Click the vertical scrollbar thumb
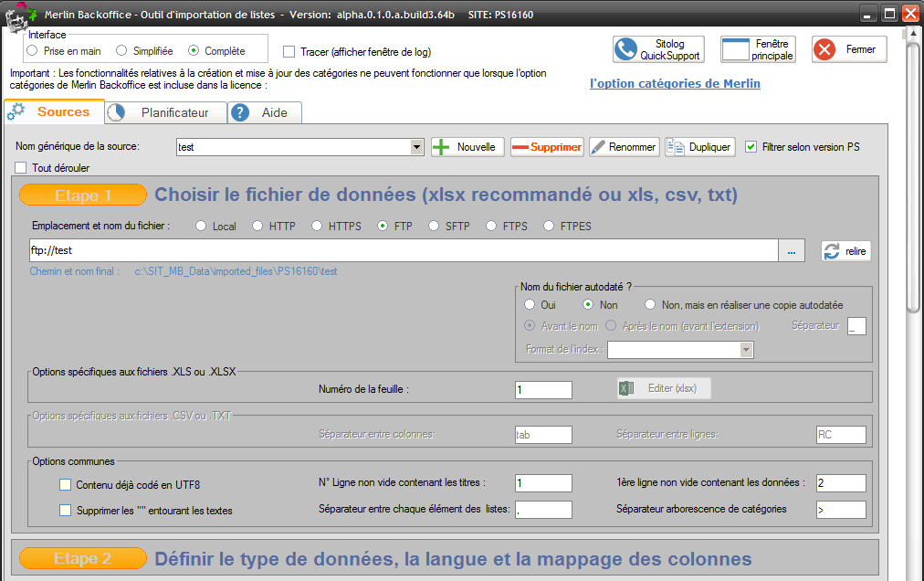Screen dimensions: 924x581 tap(913, 175)
